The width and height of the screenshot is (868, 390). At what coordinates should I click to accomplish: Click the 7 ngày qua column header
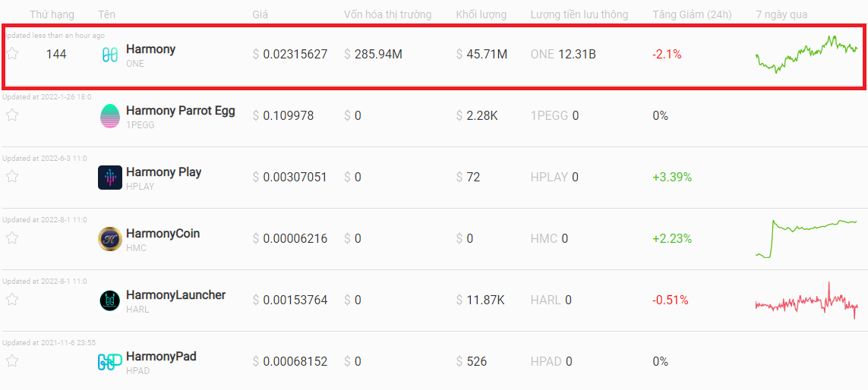[781, 15]
